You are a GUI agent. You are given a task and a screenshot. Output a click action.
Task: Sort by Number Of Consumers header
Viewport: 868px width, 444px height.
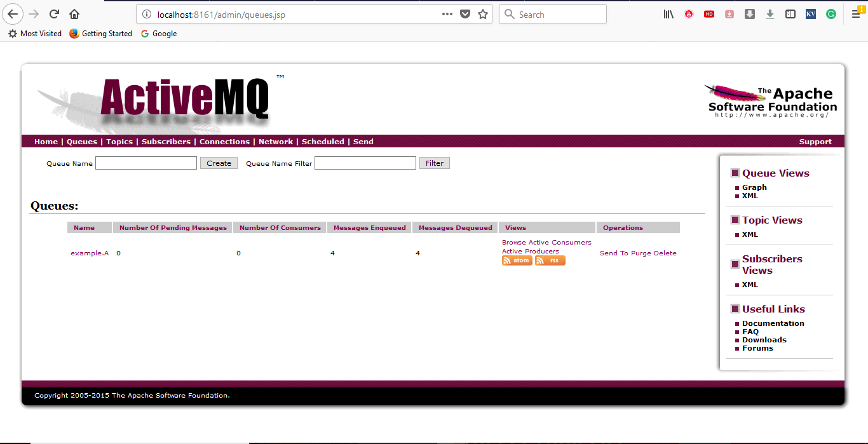point(280,227)
